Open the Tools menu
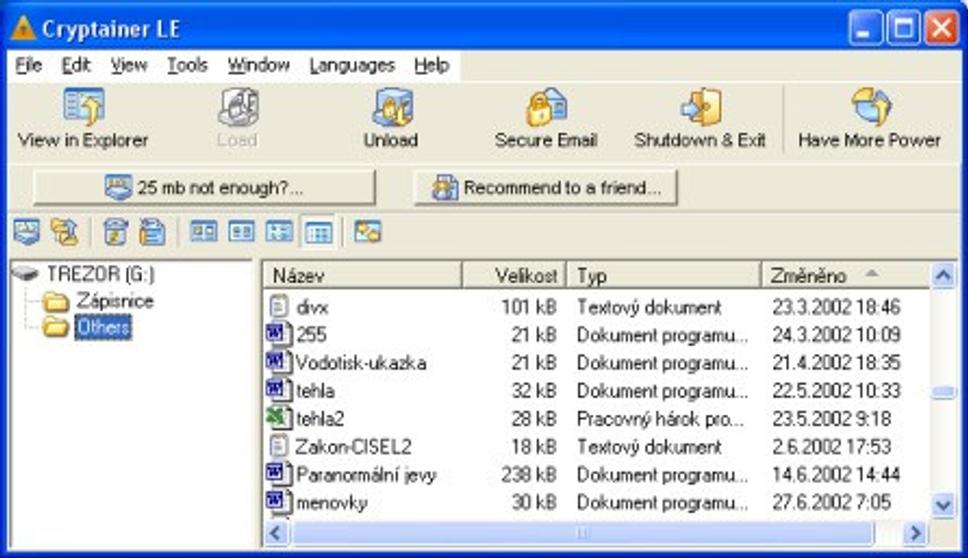This screenshot has width=968, height=558. click(187, 65)
